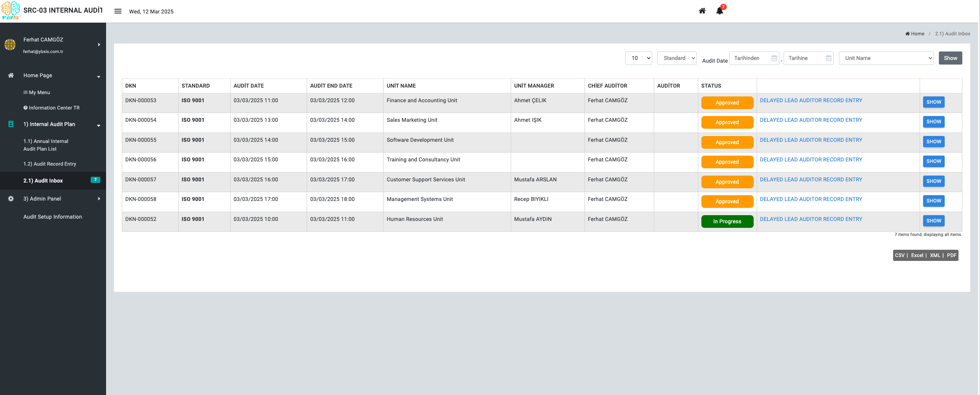This screenshot has height=395, width=980.
Task: Open delayed record entry link for DKN-000055
Action: 811,140
